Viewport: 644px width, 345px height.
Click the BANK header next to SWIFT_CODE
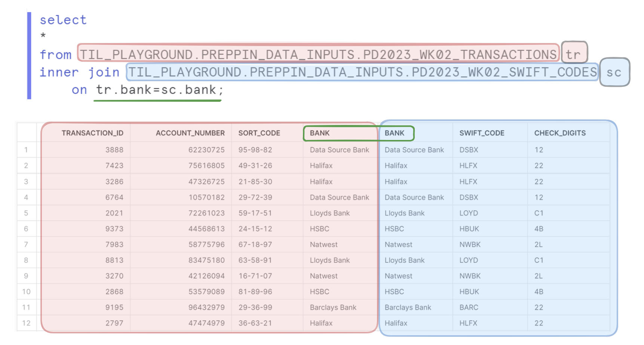click(x=395, y=133)
